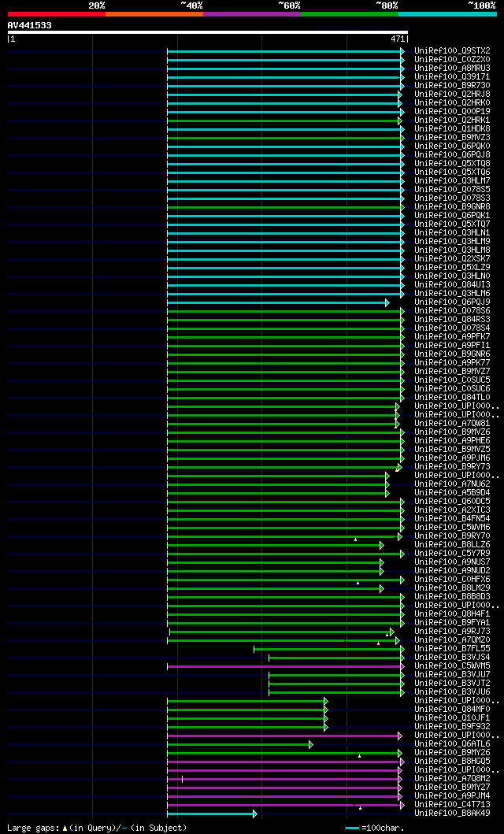Viewport: 504px width, 834px height.
Task: Select the UniRef100_Q84MF0 label
Action: (x=453, y=709)
